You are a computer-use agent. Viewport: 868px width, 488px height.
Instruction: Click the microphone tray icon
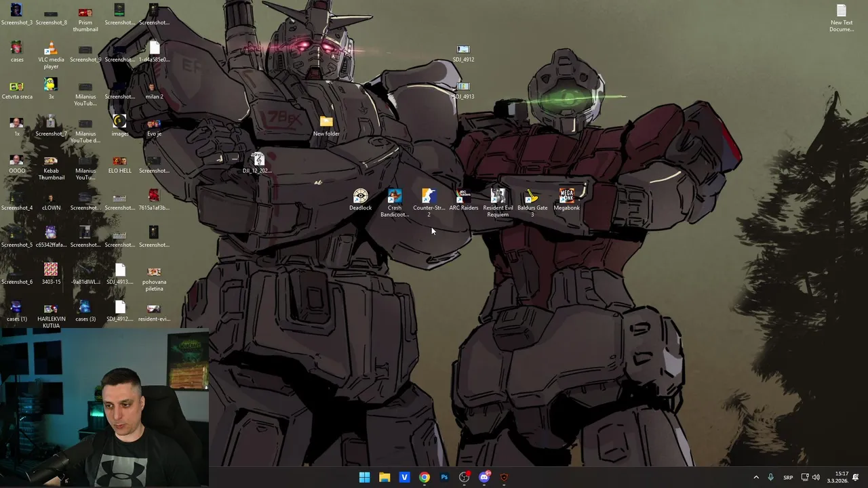click(770, 477)
